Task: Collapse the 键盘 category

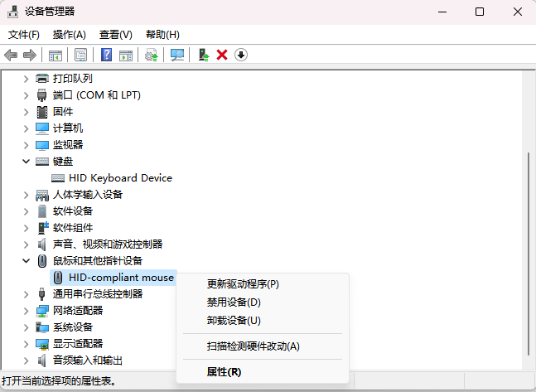Action: click(26, 161)
